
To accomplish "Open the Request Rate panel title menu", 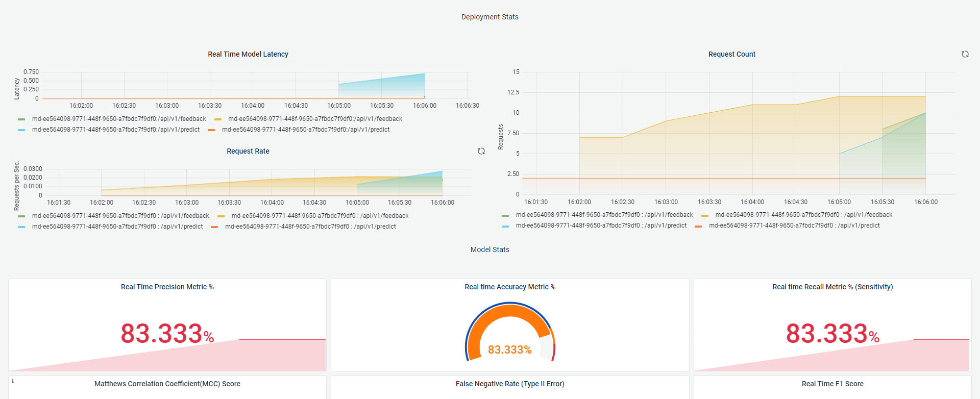I will 248,151.
